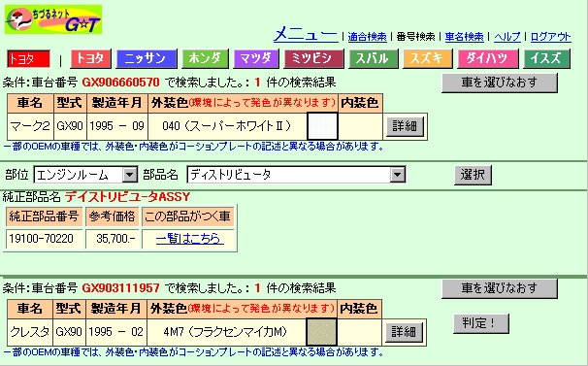
Task: Select the orange スズキ maker button
Action: pyautogui.click(x=427, y=58)
